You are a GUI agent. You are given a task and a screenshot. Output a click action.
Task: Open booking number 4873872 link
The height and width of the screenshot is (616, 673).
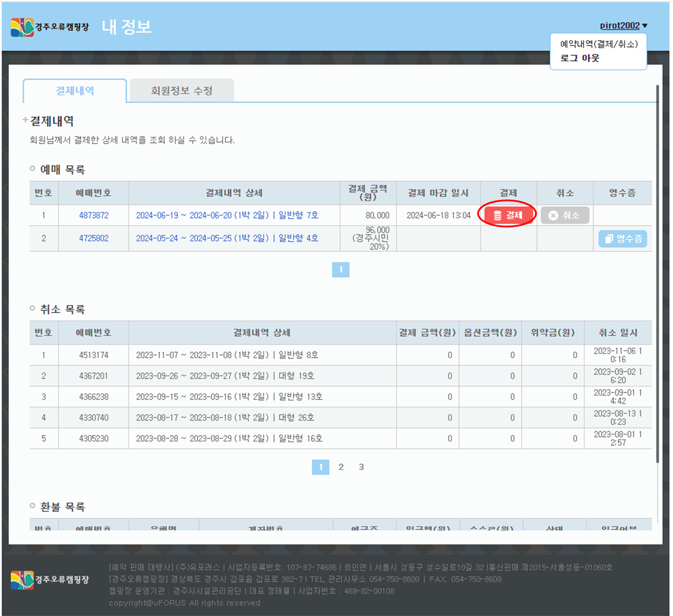pos(93,215)
